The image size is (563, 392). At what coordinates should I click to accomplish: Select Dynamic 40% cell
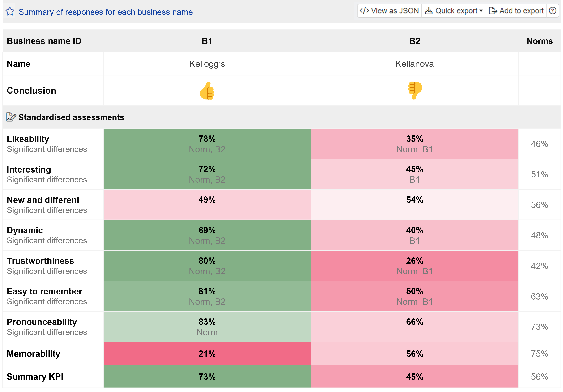(x=415, y=235)
